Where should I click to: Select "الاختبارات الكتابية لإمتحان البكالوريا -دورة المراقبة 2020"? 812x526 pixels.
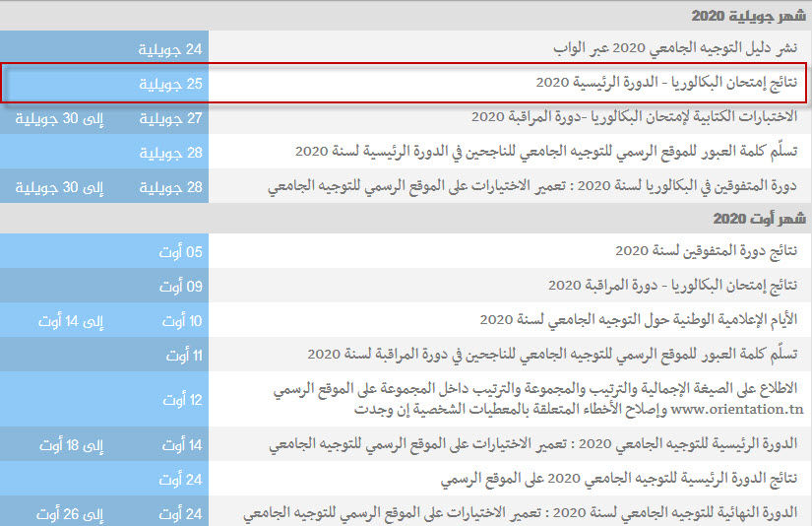634,116
